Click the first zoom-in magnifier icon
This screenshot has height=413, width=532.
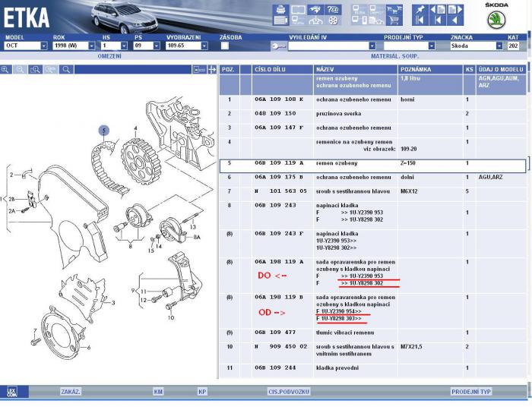6,69
